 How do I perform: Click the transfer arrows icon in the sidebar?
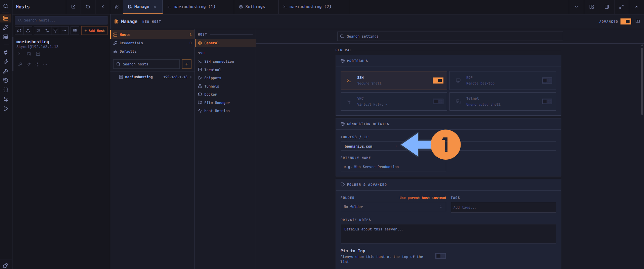coord(6,99)
